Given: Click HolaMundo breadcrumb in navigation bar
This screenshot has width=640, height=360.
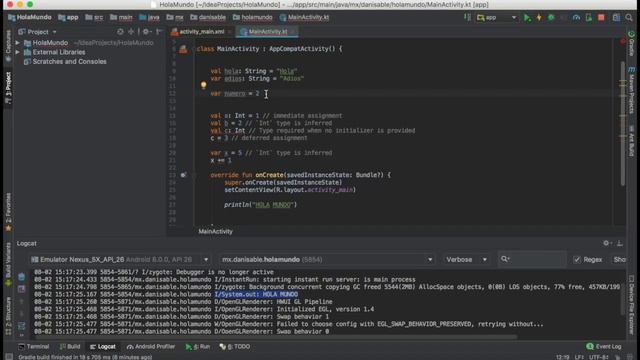Looking at the screenshot, I should click(x=30, y=18).
